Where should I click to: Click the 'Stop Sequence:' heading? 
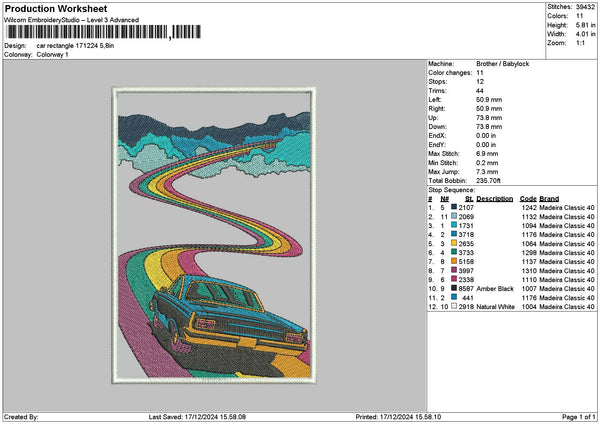(x=452, y=190)
